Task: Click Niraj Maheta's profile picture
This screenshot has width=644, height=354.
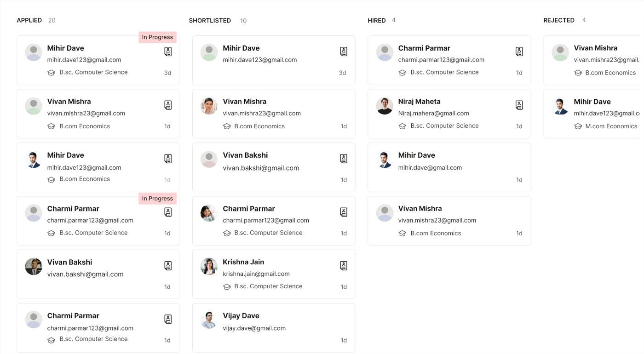Action: (385, 106)
